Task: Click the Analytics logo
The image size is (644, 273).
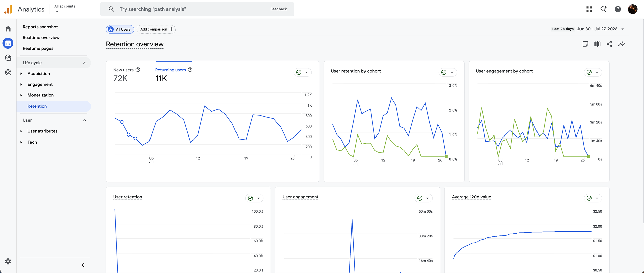Action: point(8,9)
